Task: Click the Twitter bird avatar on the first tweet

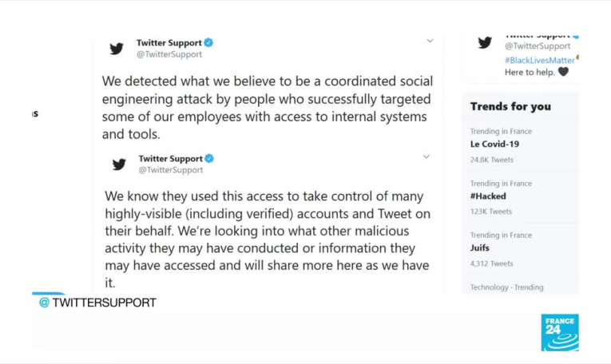Action: tap(117, 49)
